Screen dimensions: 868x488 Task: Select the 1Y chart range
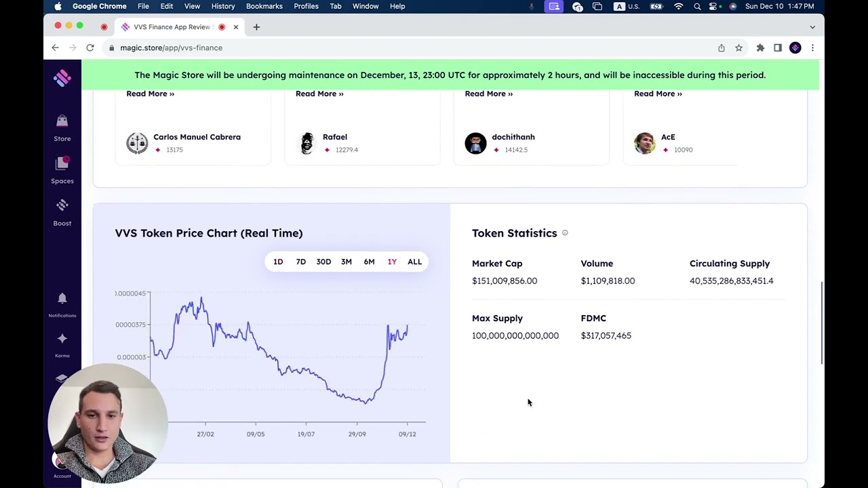pyautogui.click(x=392, y=262)
